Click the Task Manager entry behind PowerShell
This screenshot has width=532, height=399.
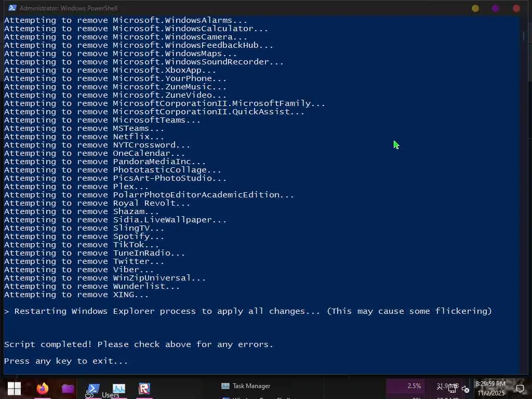[x=246, y=386]
